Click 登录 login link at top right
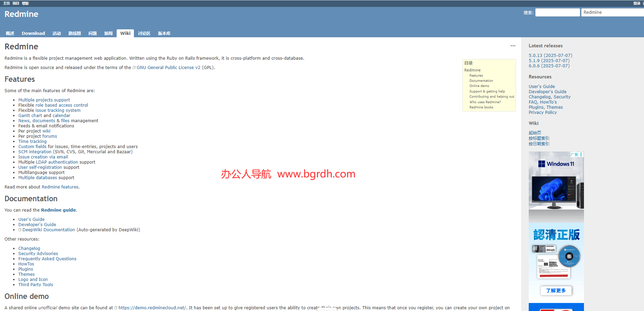 coord(637,3)
